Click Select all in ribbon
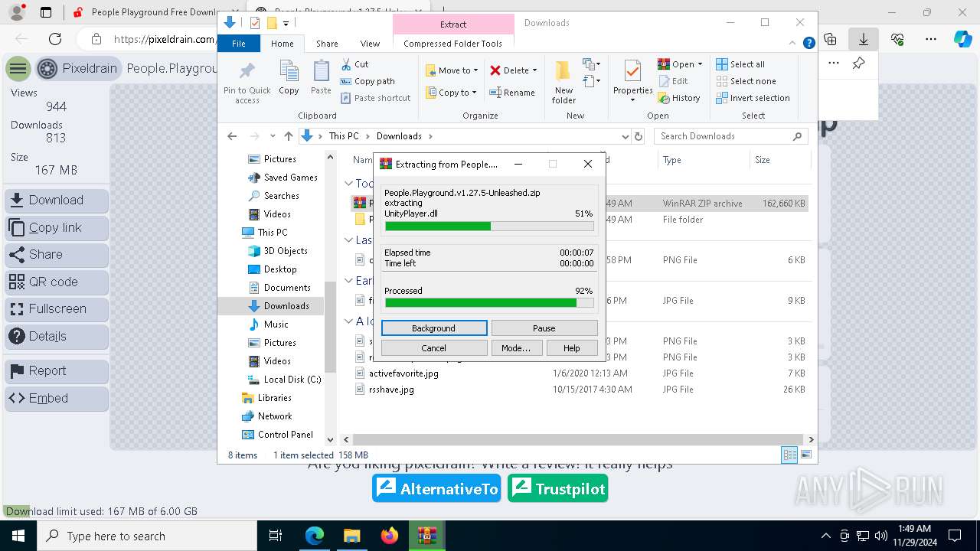This screenshot has width=980, height=551. 740,64
